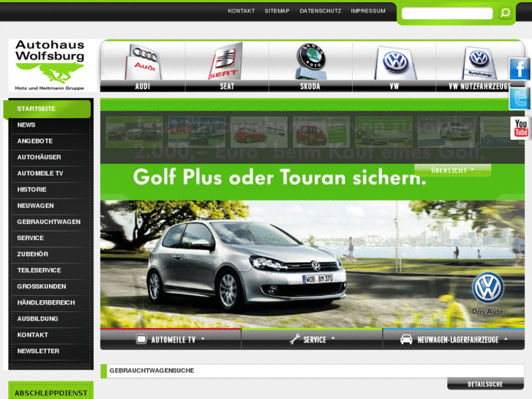Open the Datenschutz link
Viewport: 532px width, 399px height.
point(321,11)
